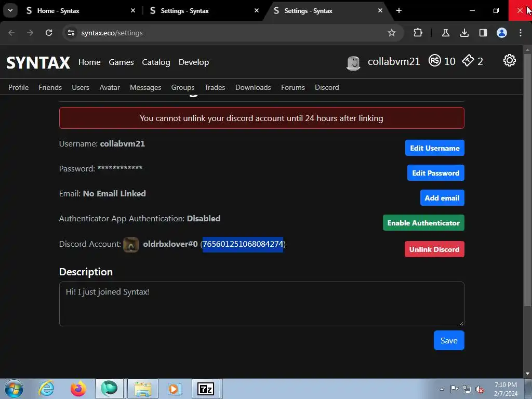Go back to the previous page
Screen dimensions: 532x399
[11, 33]
